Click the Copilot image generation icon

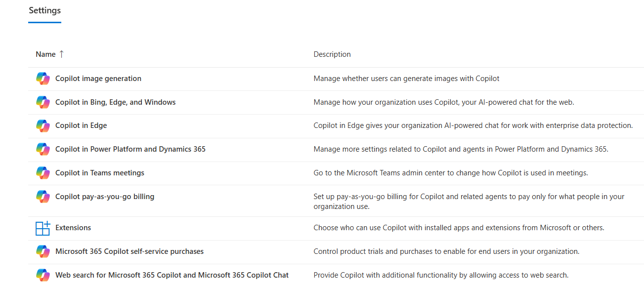pos(43,79)
